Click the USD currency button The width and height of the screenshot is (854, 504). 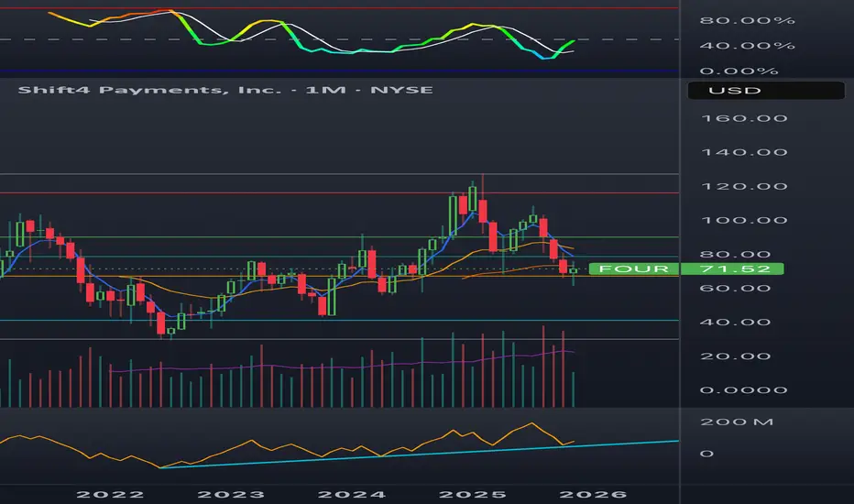tap(766, 91)
